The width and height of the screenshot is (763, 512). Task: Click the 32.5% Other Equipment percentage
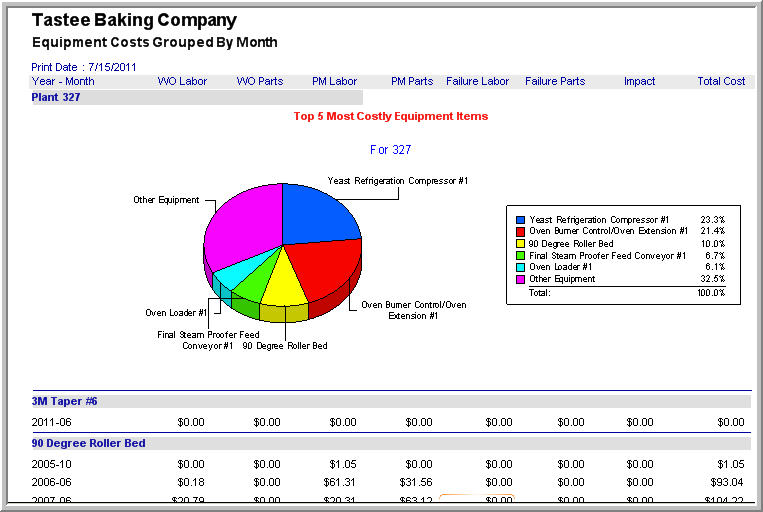[x=713, y=279]
